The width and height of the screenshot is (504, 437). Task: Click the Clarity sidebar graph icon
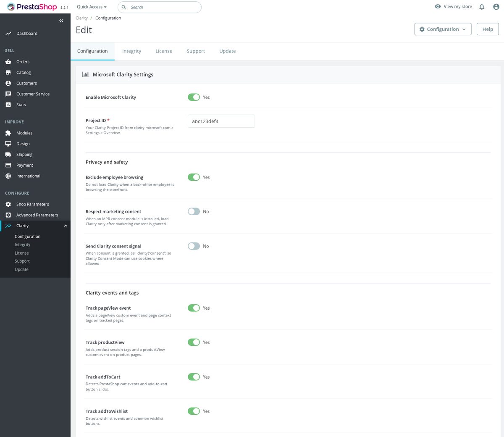tap(8, 226)
